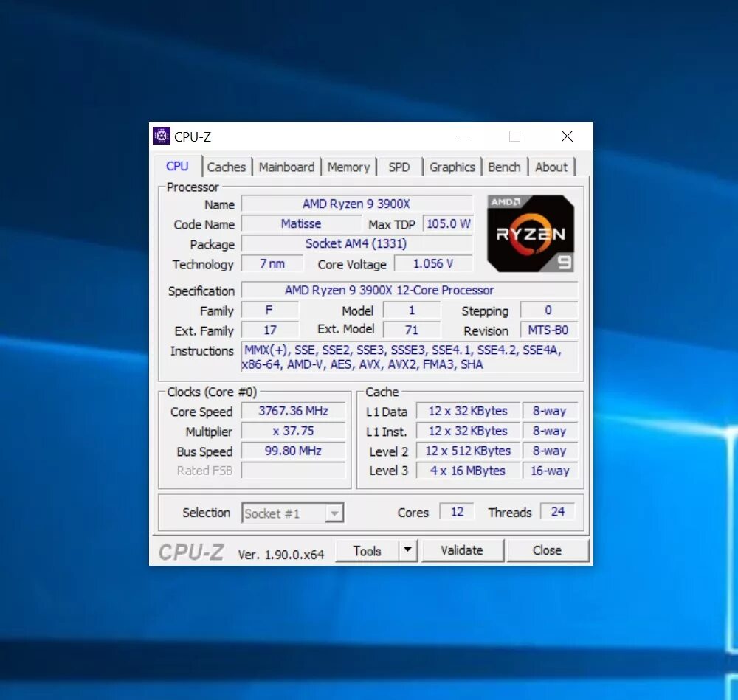Click the Level 2 8-way field
Screen dimensions: 738x700
coord(550,451)
